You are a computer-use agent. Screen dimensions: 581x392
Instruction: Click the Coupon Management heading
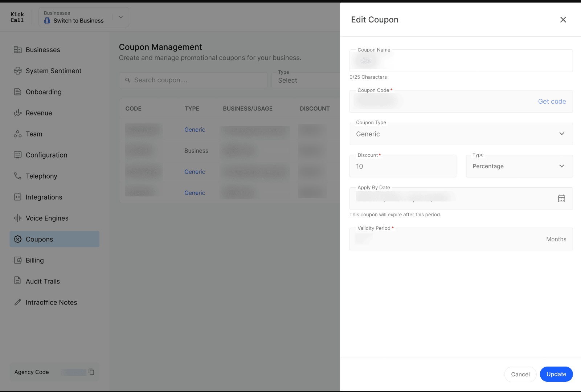coord(160,47)
